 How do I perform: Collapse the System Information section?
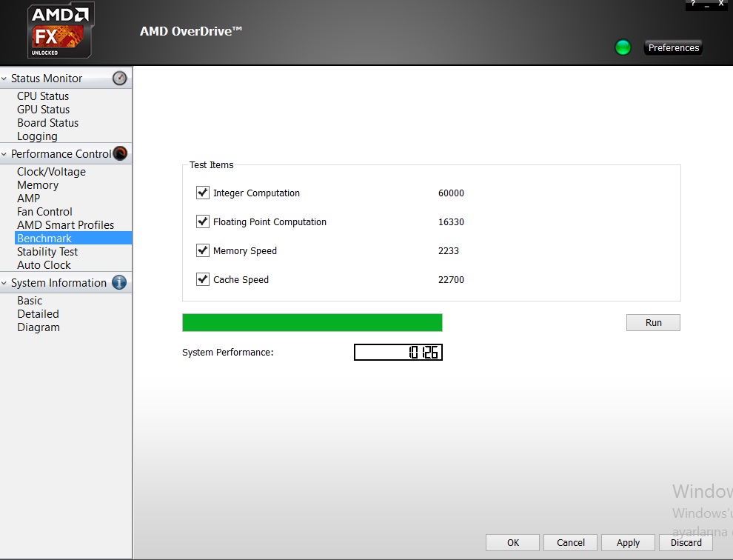4,283
